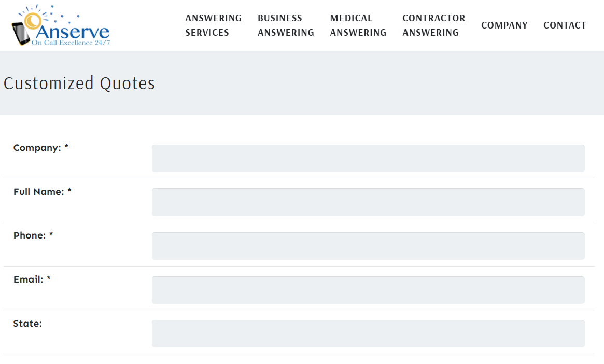The image size is (604, 364).
Task: Click the Customized Quotes page heading
Action: (x=79, y=83)
